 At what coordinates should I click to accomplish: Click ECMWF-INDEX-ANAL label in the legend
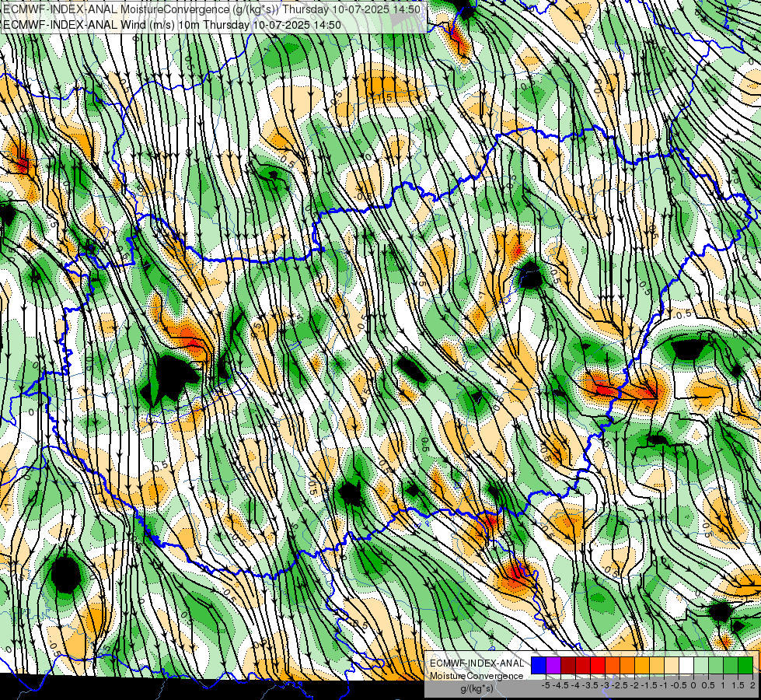coord(477,663)
